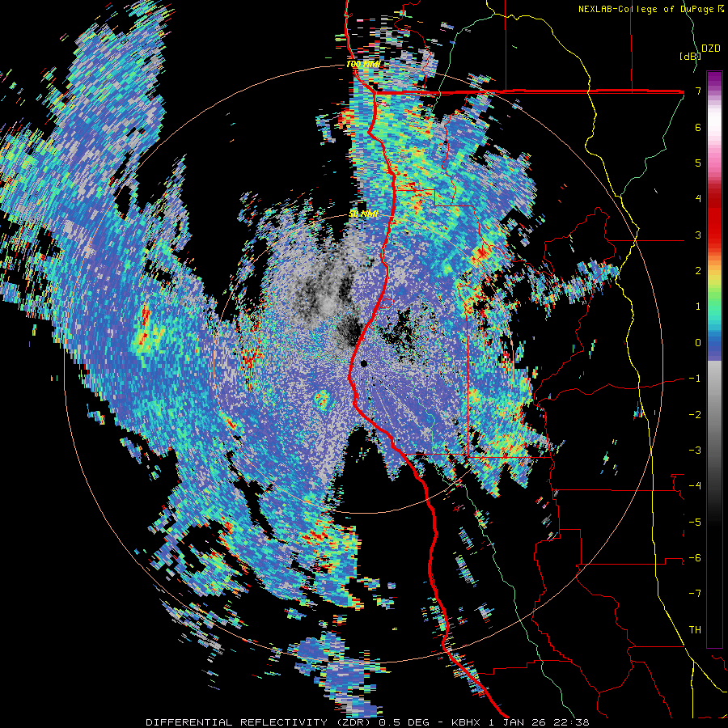Click the 100 NMI range ring label

click(363, 64)
